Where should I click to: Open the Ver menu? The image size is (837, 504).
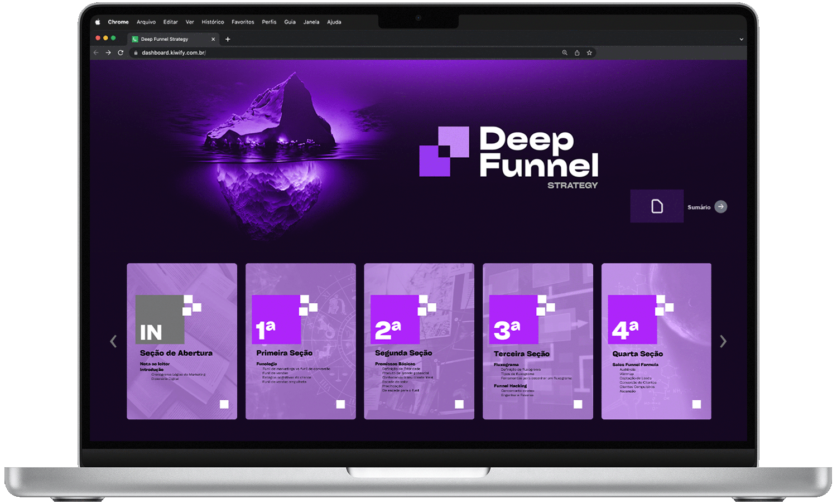190,22
